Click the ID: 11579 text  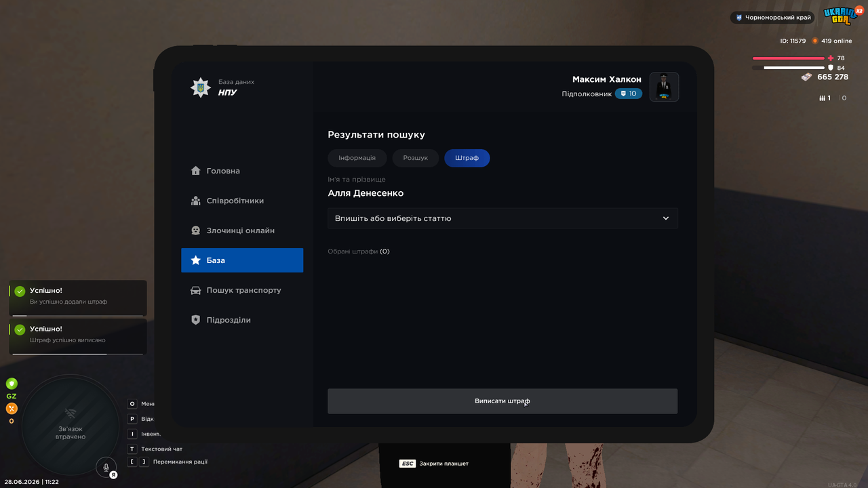point(793,41)
